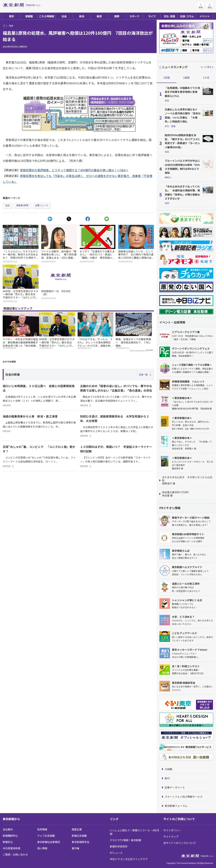Click the 主要ニュース keyword tag
This screenshot has height=868, width=216.
tap(41, 205)
